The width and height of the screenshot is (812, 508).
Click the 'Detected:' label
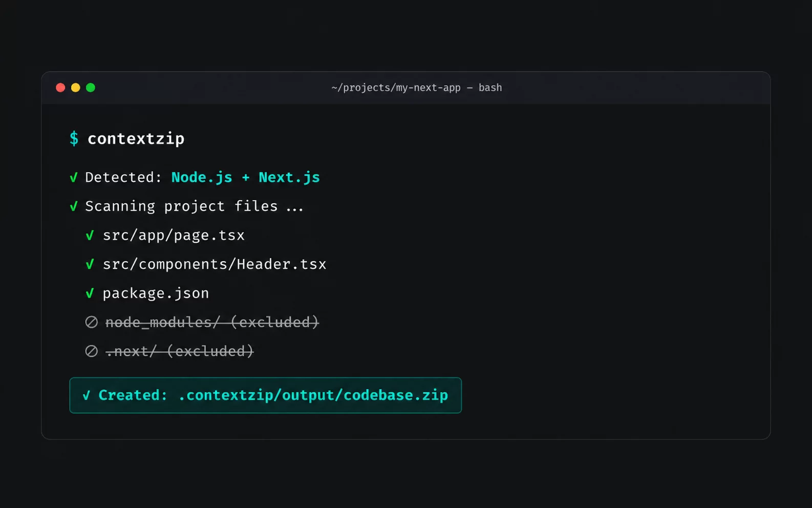pyautogui.click(x=123, y=177)
